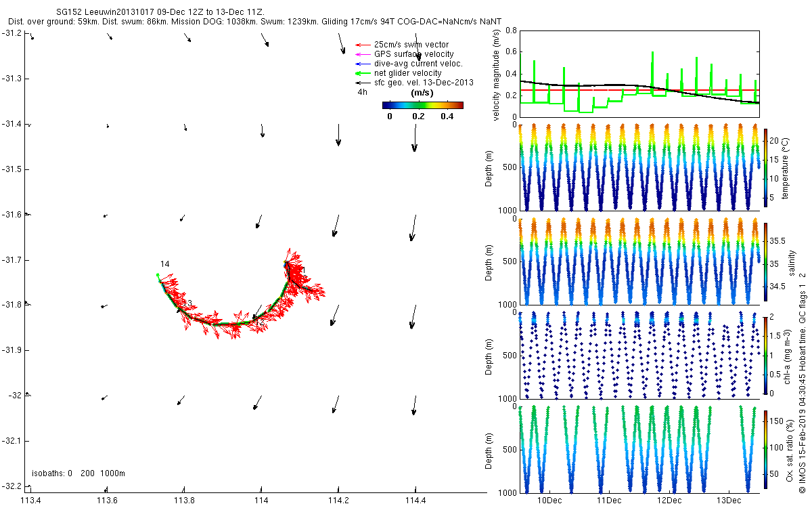Click the temperature colorbar
812x508 pixels.
click(766, 169)
